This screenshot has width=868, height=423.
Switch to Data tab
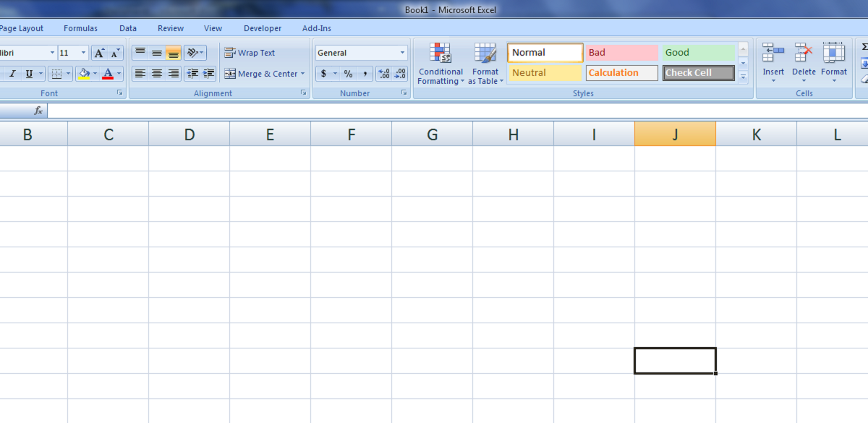128,29
